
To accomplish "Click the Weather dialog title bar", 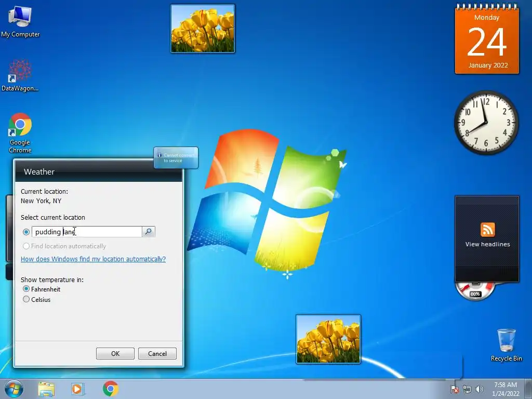I will tap(98, 171).
